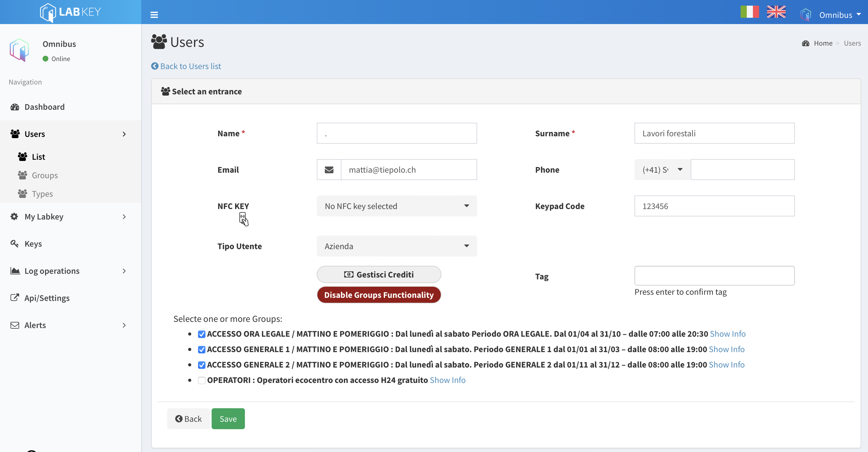
Task: Click Disable Groups Functionality button
Action: pos(379,295)
